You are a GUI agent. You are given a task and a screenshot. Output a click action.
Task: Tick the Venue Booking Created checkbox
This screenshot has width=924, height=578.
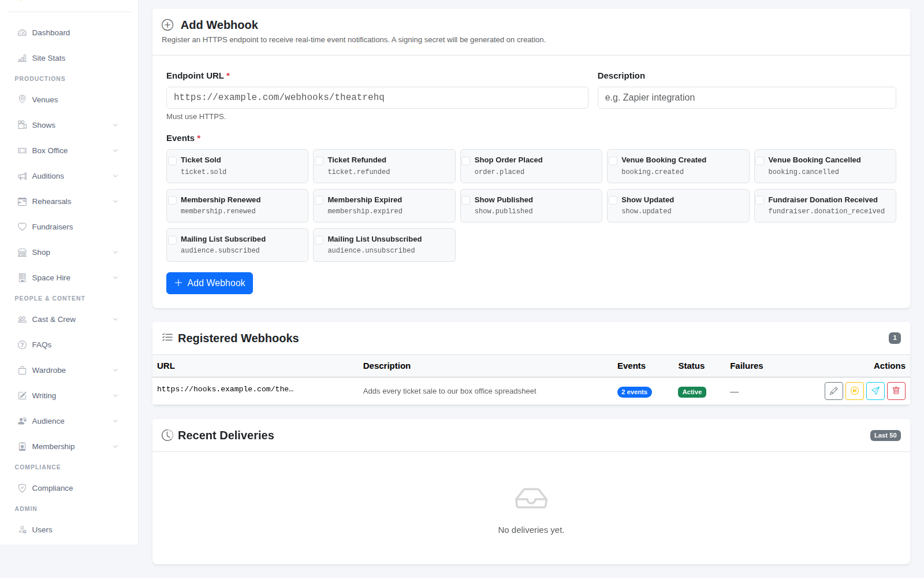point(613,161)
